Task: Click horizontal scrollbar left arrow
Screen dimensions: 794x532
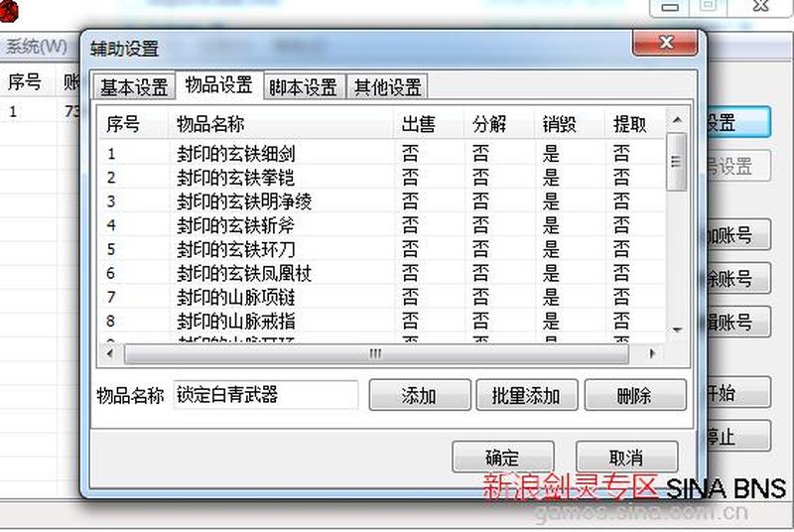Action: tap(110, 353)
